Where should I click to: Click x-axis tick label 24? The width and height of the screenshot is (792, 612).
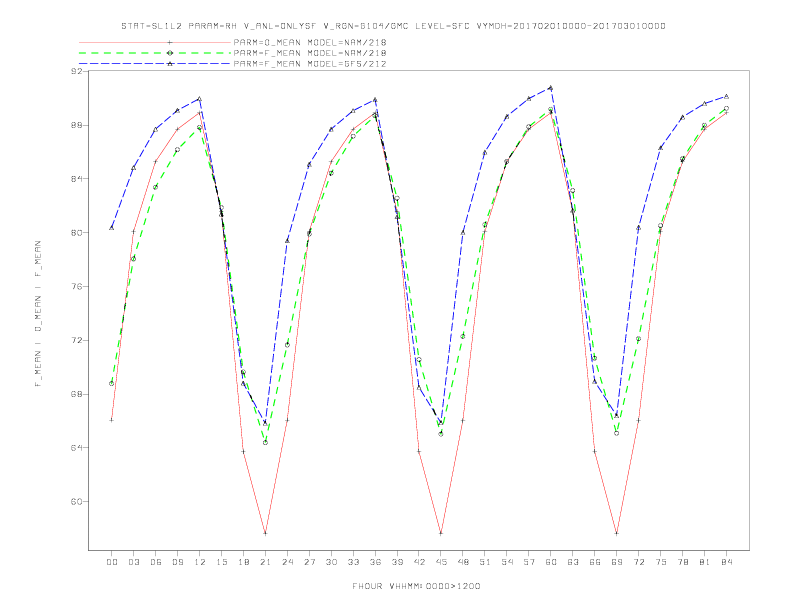pos(287,562)
